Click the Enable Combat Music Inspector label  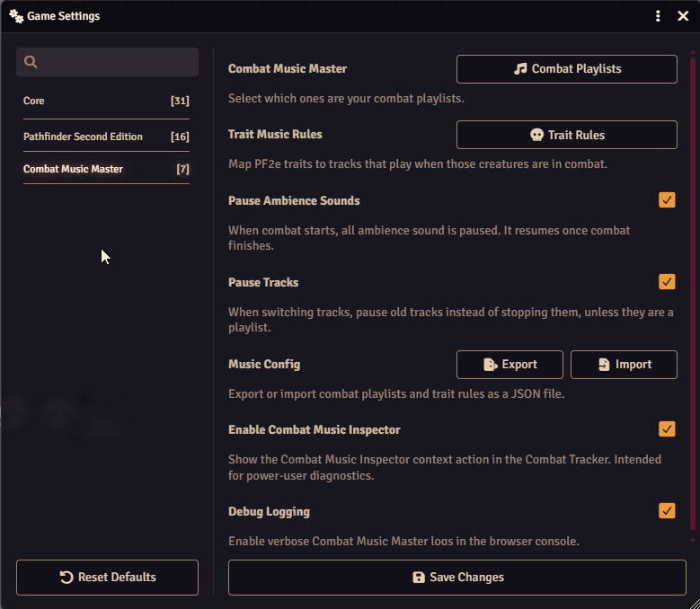(x=315, y=429)
